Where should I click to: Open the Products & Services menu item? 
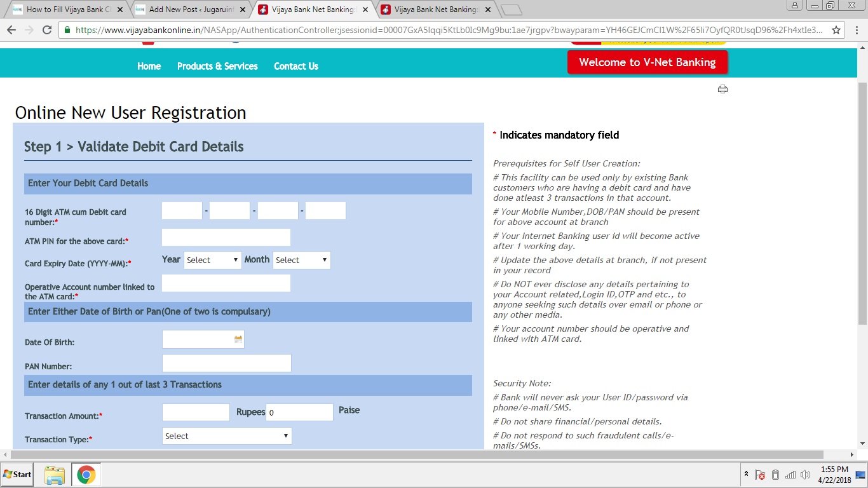[x=217, y=66]
